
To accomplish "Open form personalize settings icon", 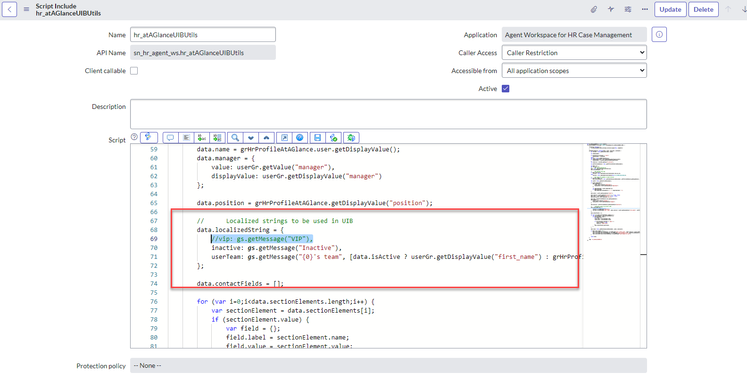I will click(628, 10).
